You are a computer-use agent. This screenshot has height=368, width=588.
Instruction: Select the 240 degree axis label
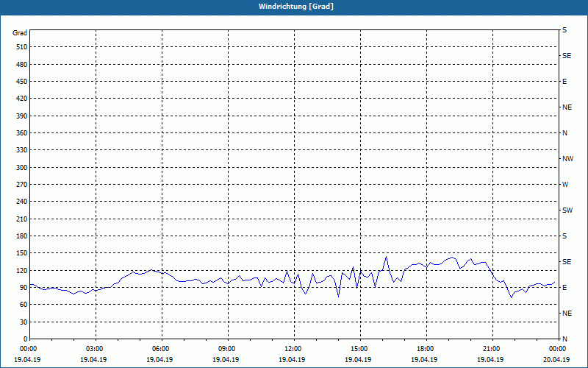click(22, 202)
